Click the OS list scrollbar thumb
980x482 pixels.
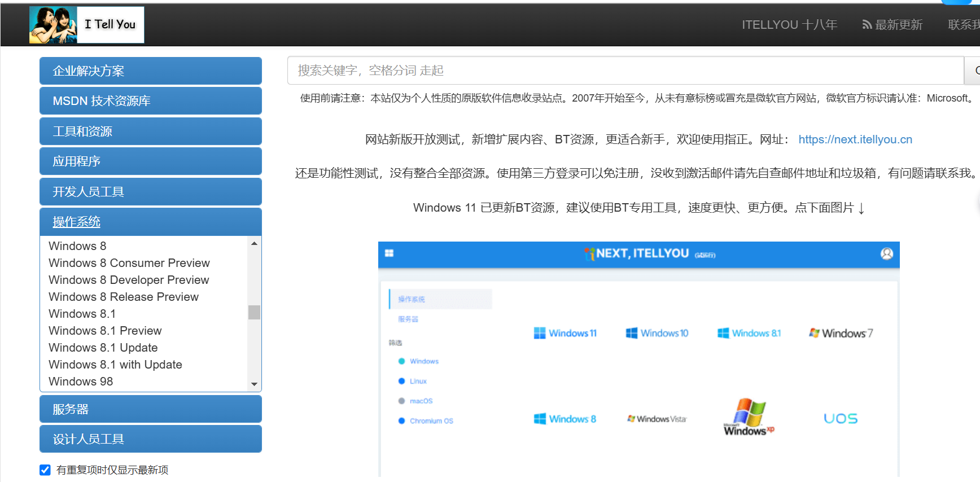click(254, 312)
